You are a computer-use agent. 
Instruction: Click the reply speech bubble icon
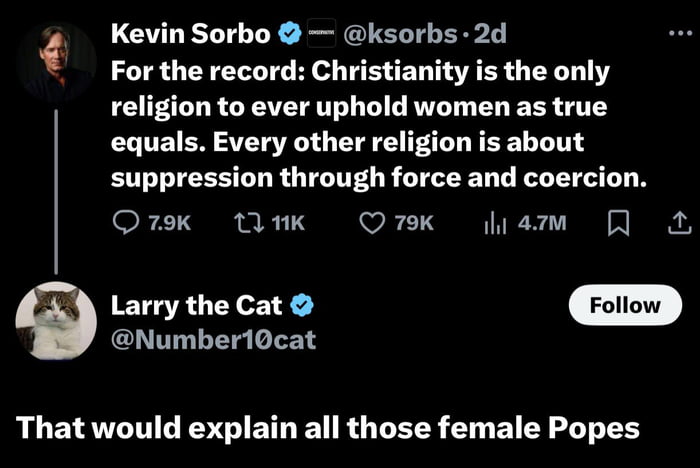(127, 222)
